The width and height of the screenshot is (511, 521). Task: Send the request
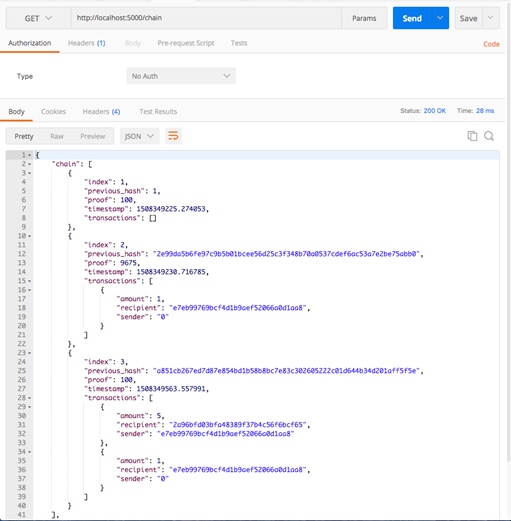pos(412,18)
